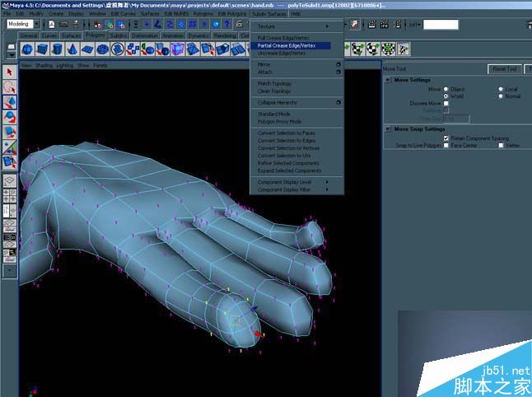Enable Face Center snap checkbox
The image size is (532, 397).
pyautogui.click(x=446, y=145)
